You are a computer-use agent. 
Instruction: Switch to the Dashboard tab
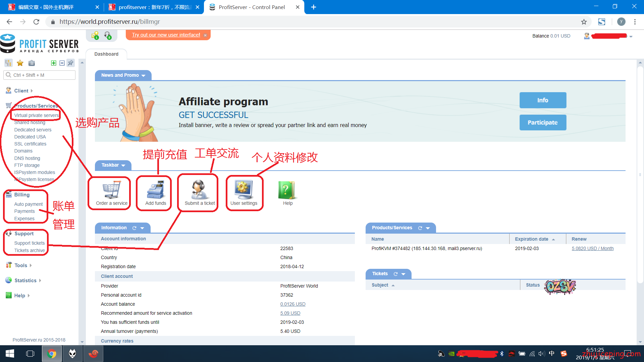[106, 54]
